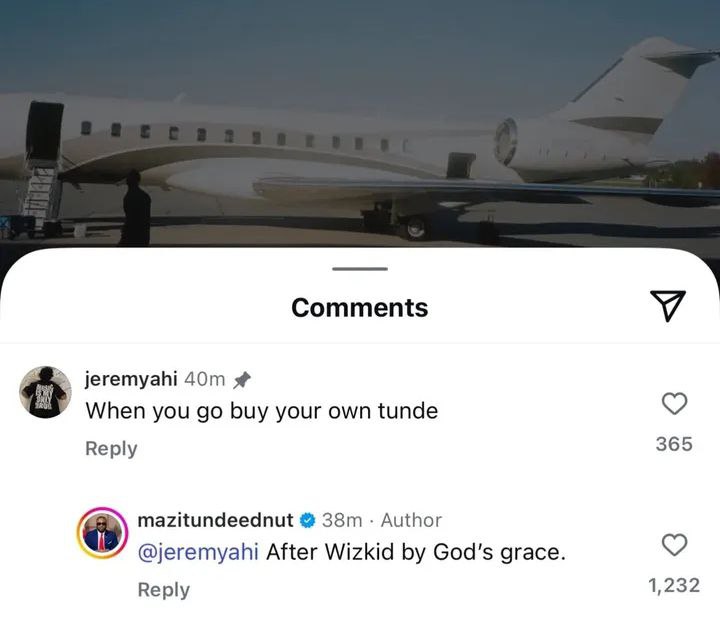The image size is (720, 619).
Task: View the 1,232 likes count
Action: coord(674,586)
